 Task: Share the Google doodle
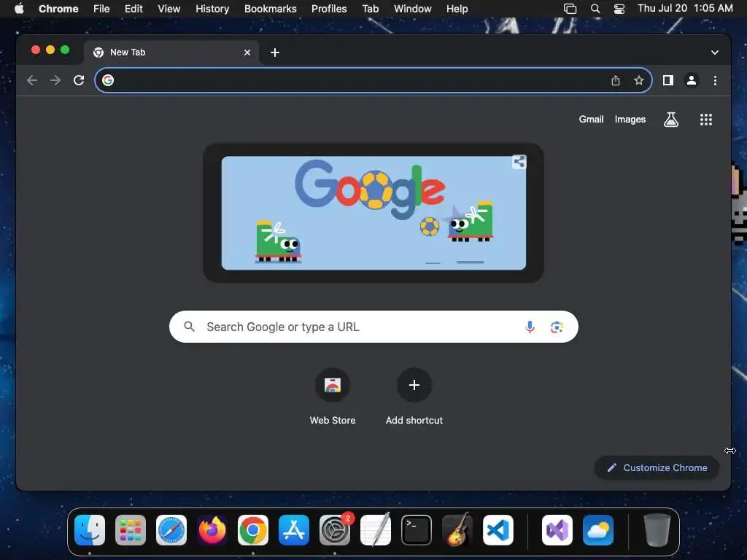coord(519,162)
